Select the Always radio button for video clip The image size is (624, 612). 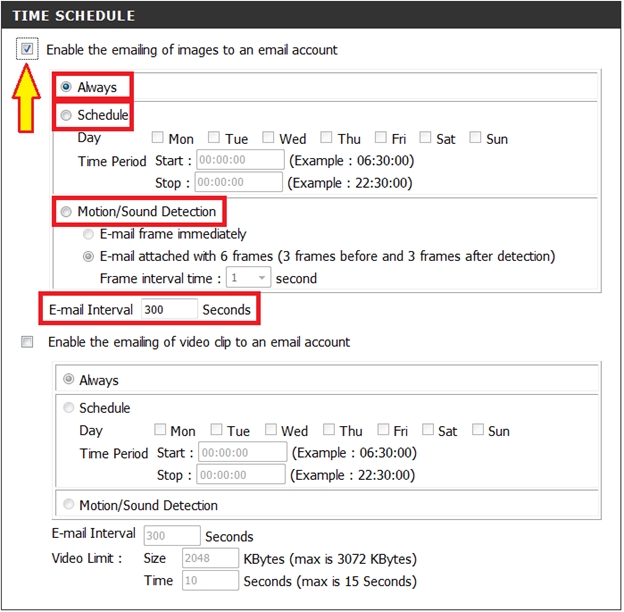pyautogui.click(x=69, y=380)
